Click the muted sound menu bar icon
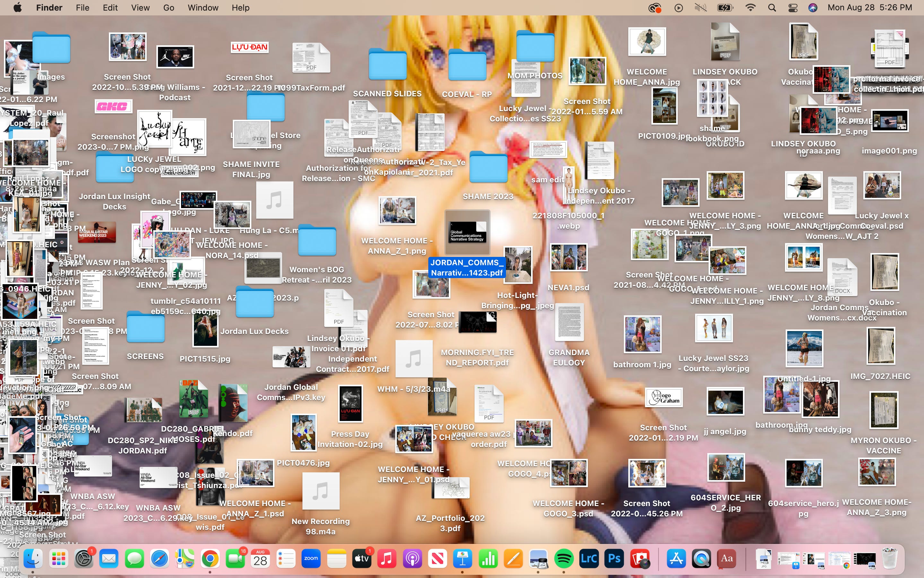The height and width of the screenshot is (578, 924). (x=701, y=8)
